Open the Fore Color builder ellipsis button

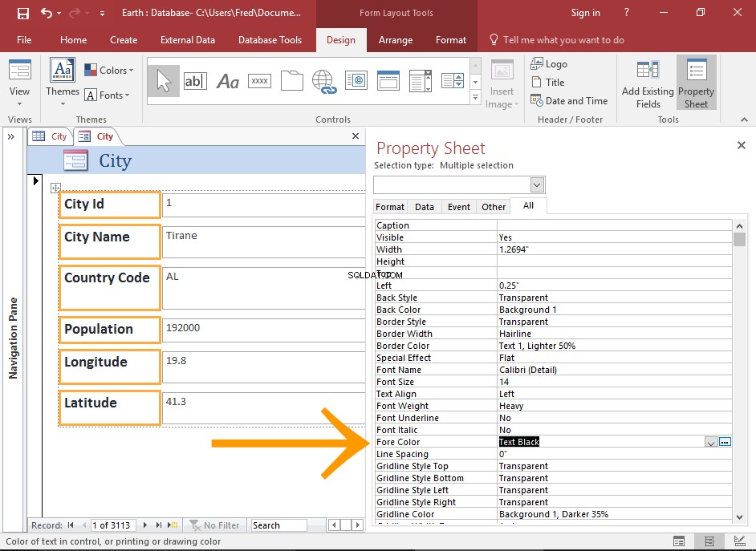coord(725,442)
